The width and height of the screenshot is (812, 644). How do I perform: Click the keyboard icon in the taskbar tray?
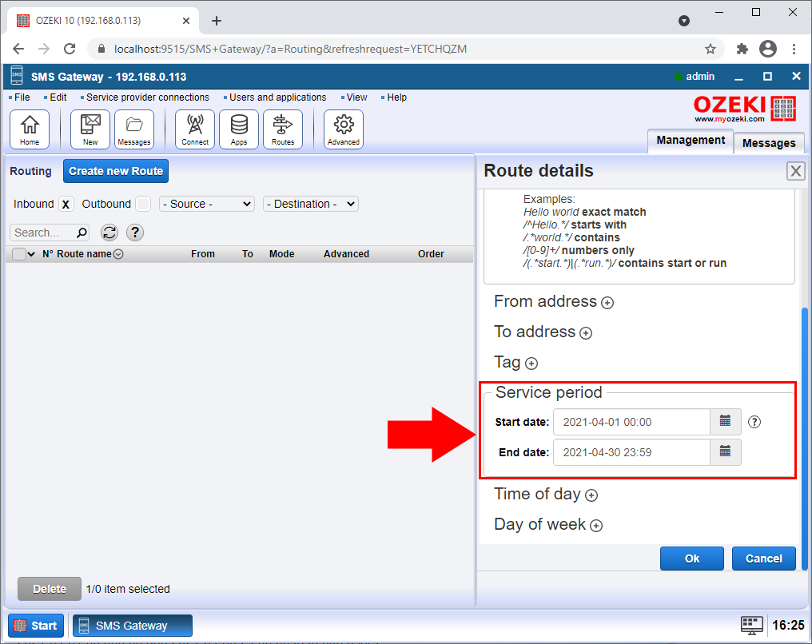coord(751,626)
